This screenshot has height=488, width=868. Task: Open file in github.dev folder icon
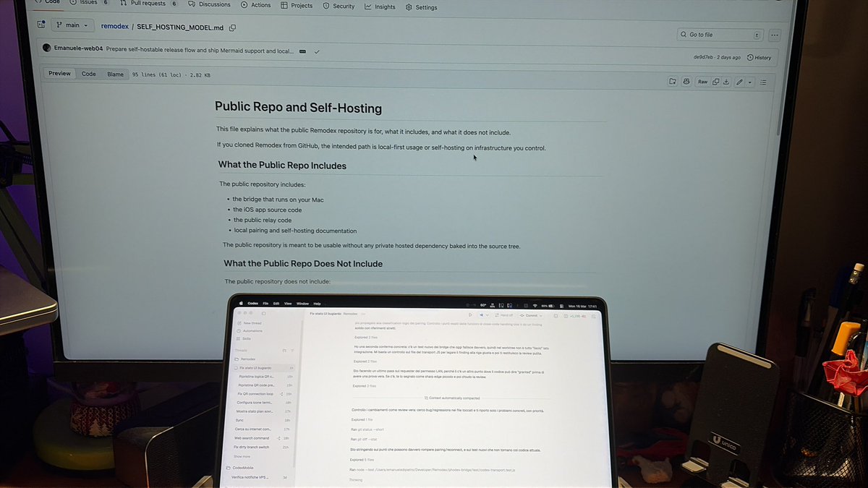coord(672,82)
